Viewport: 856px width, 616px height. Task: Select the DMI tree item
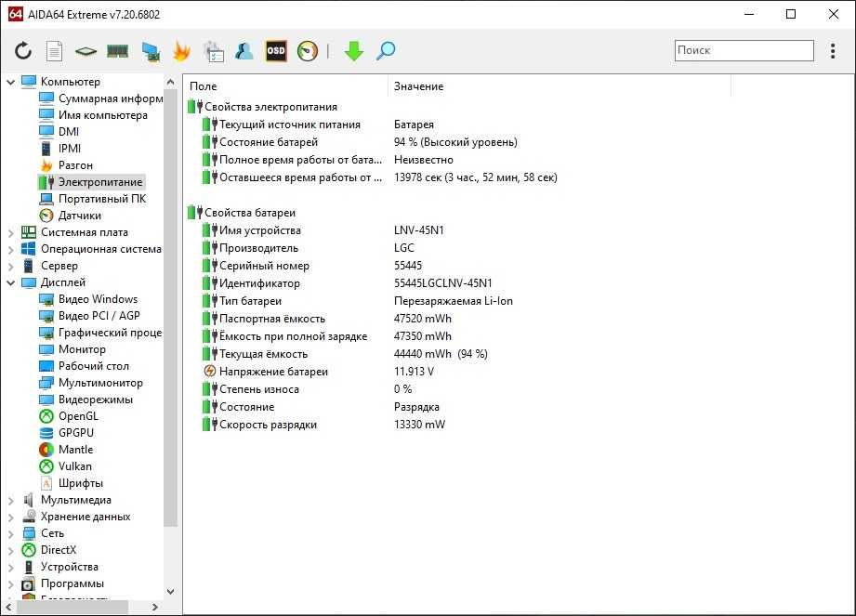point(59,132)
